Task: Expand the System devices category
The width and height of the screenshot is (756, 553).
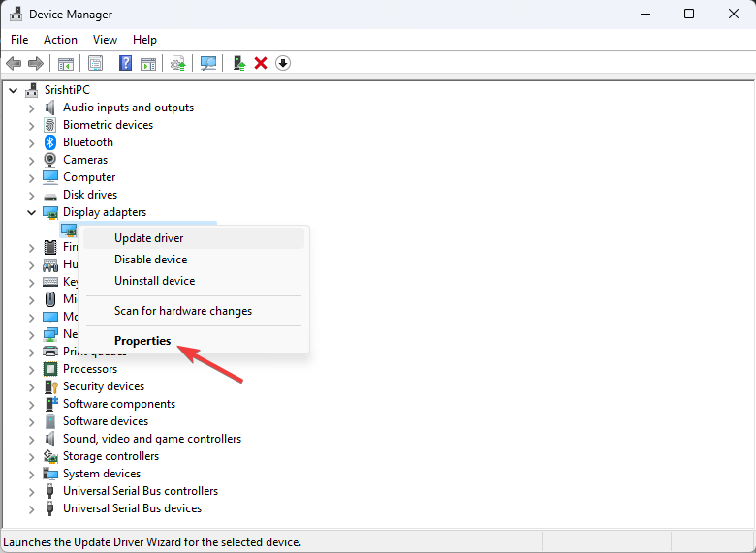Action: pyautogui.click(x=32, y=474)
